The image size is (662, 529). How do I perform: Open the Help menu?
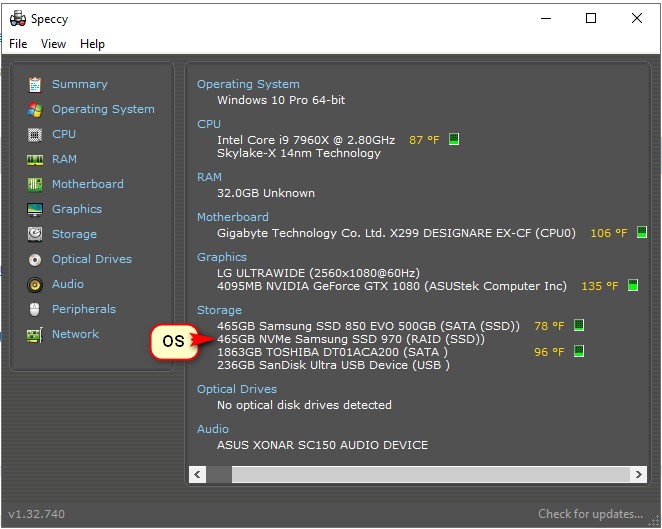tap(92, 44)
